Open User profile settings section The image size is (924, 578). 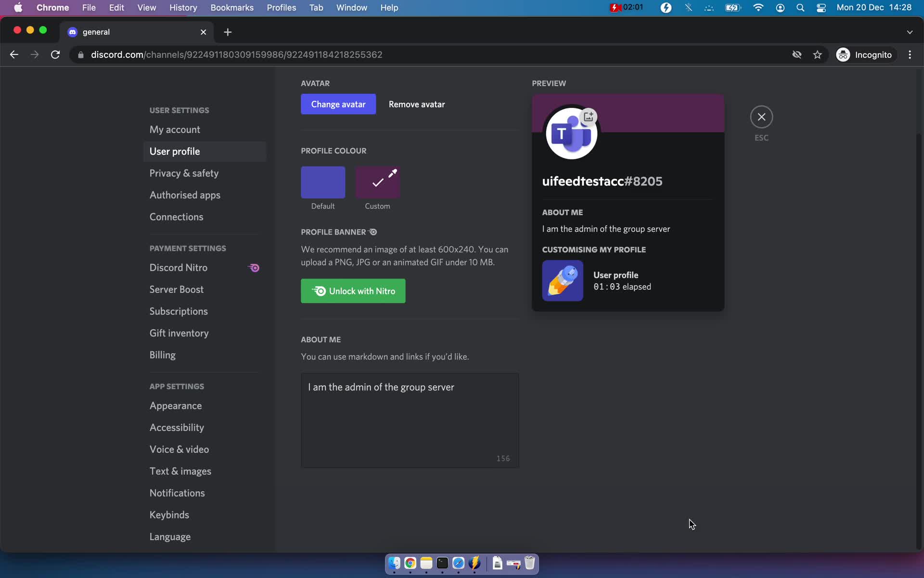[174, 151]
